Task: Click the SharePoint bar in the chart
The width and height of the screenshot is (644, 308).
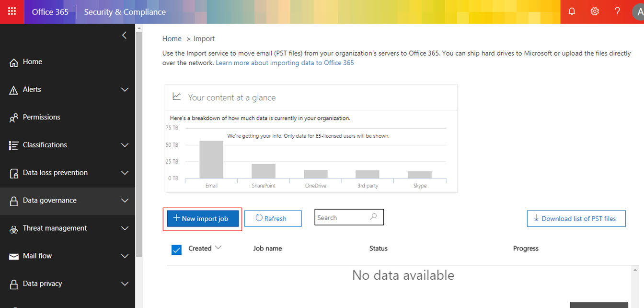Action: pos(264,171)
